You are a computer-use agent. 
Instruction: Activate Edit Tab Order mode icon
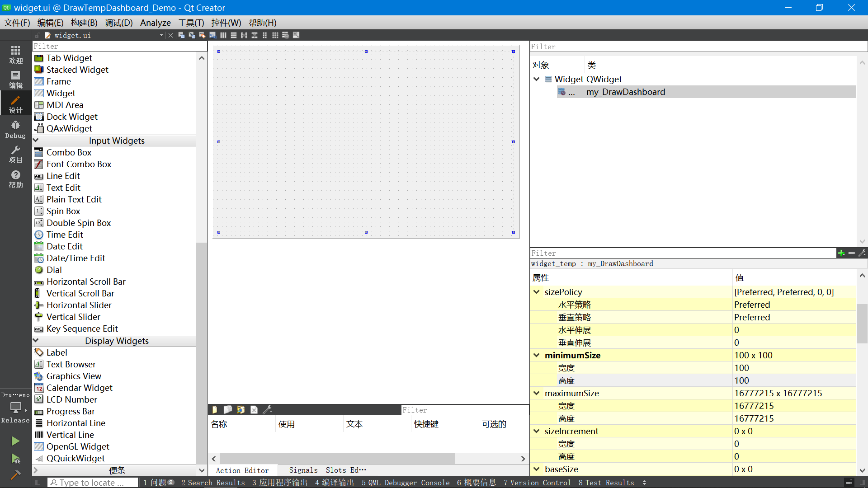click(212, 35)
